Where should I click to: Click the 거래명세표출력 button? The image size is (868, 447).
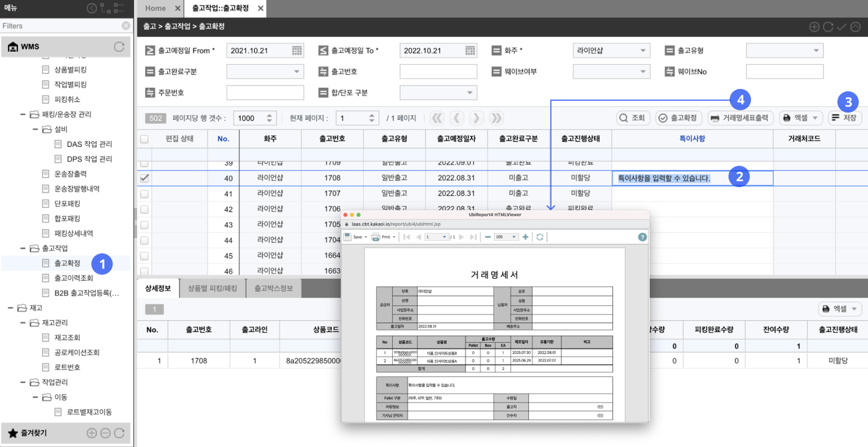pos(740,118)
